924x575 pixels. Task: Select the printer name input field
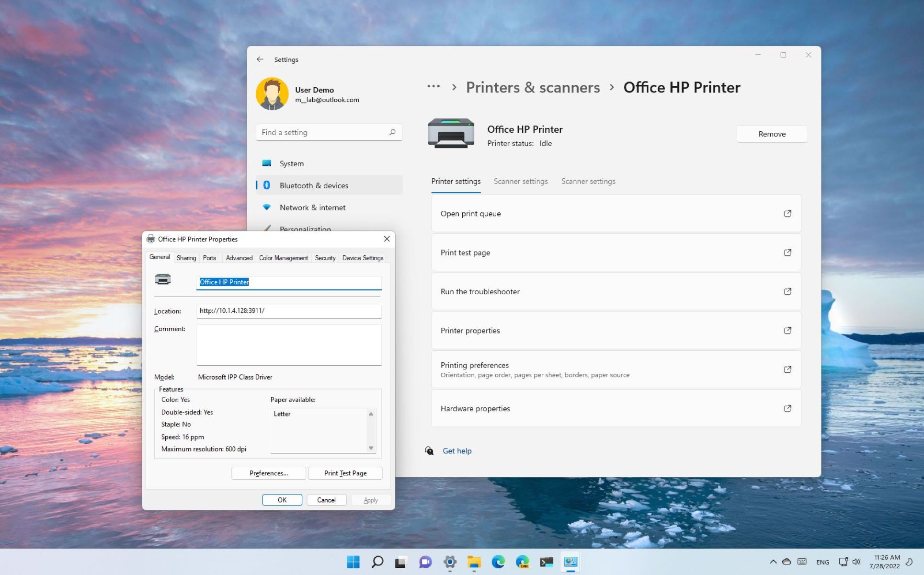[289, 282]
